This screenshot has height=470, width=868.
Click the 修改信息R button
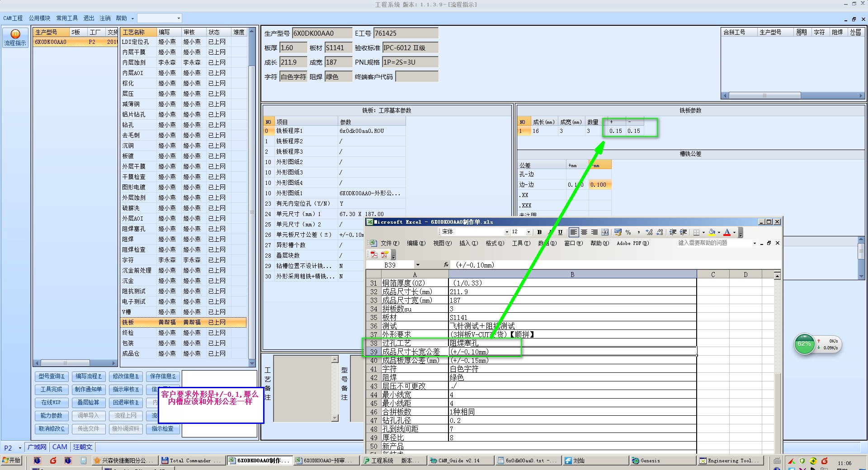126,376
